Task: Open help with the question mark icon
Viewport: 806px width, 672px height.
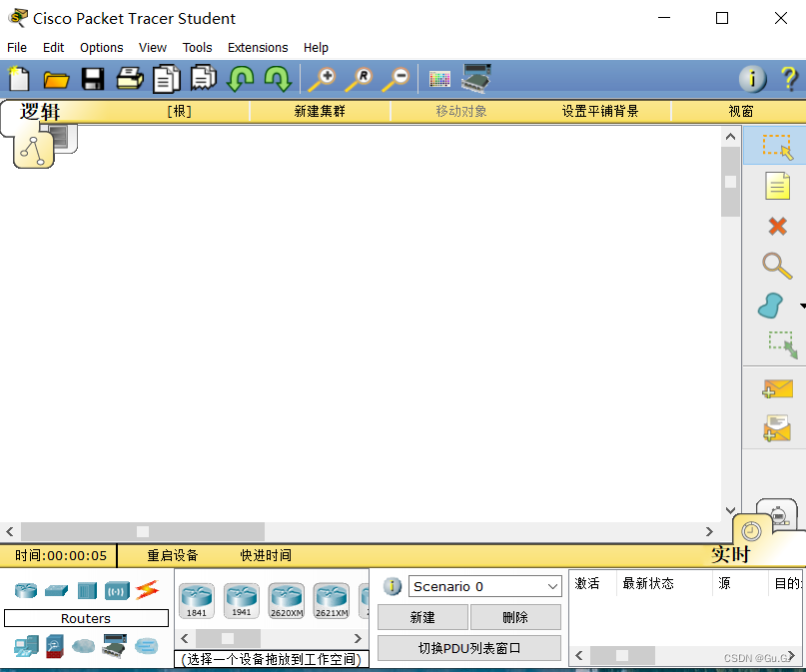Action: 790,79
